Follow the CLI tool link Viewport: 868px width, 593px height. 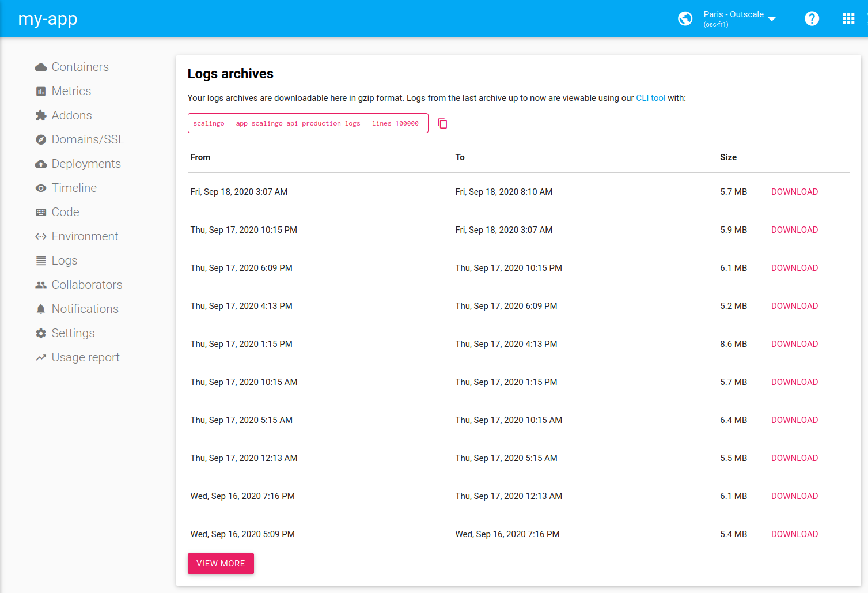pos(650,98)
